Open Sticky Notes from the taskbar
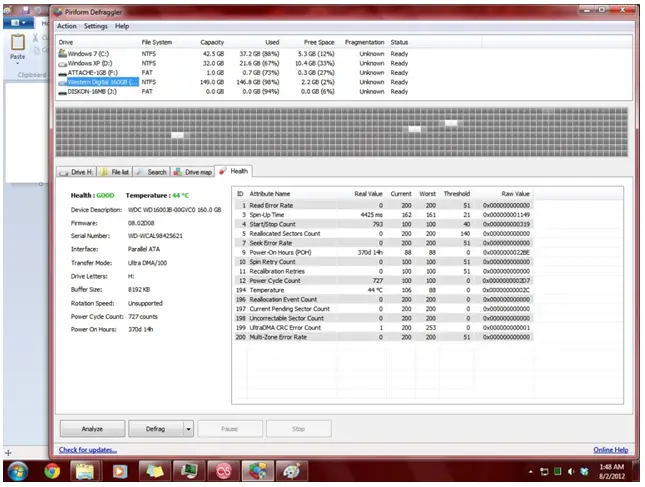The image size is (645, 487). [x=154, y=471]
